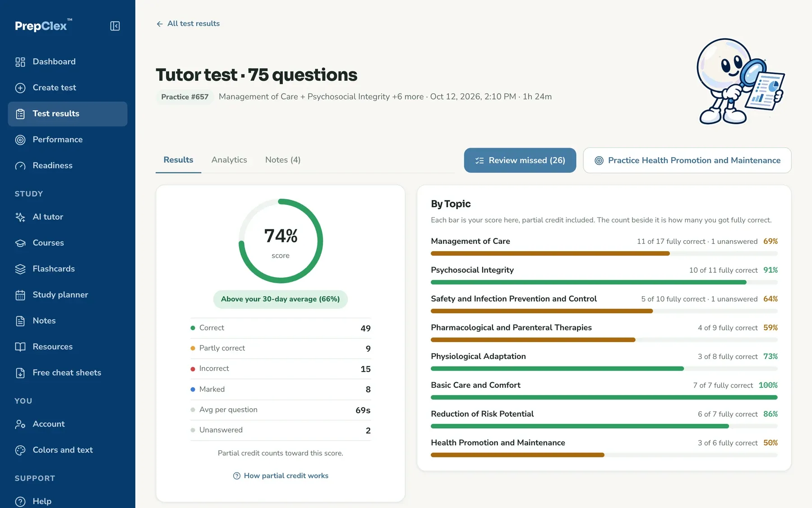Click Create test plus icon
This screenshot has width=812, height=508.
tap(20, 88)
